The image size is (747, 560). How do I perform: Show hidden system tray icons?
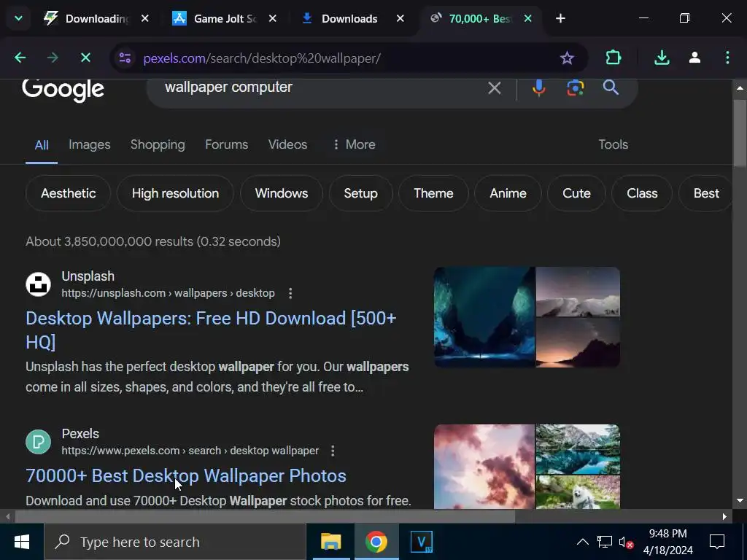(x=582, y=542)
